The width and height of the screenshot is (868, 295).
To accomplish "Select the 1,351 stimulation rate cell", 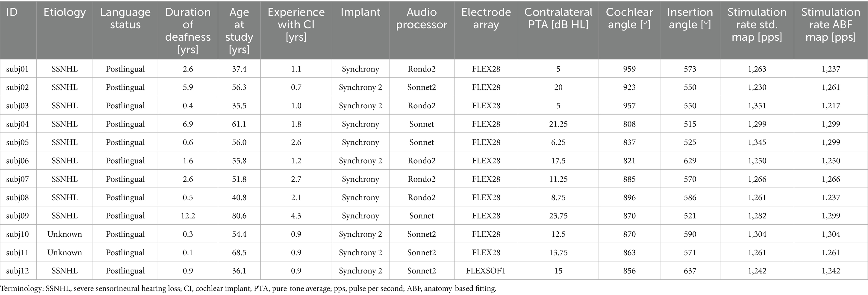I will [757, 106].
